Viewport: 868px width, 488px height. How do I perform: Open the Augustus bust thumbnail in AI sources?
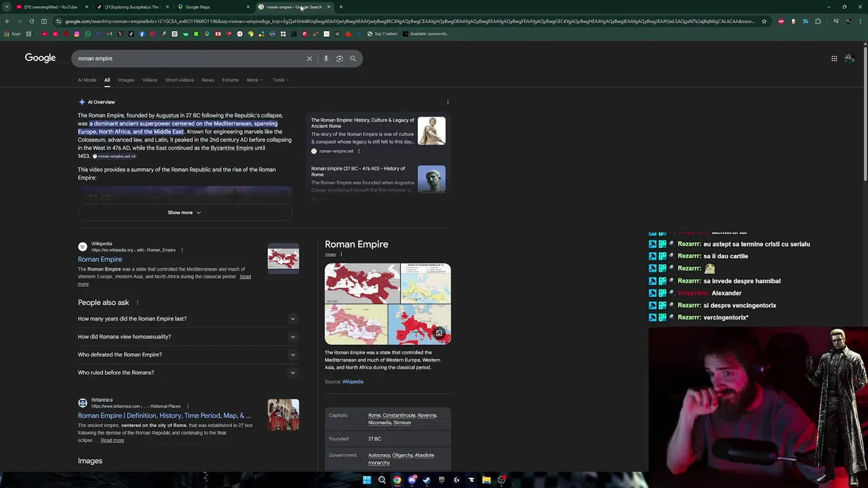coord(431,179)
